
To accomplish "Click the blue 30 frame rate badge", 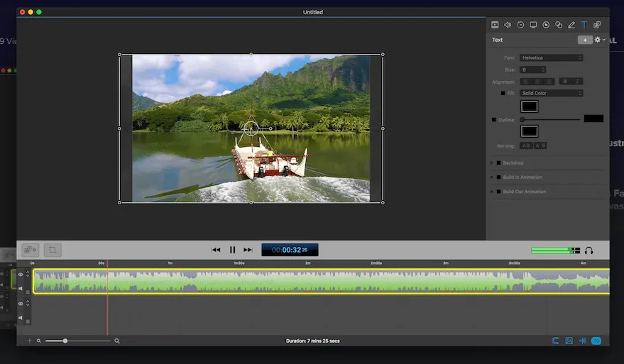I will coord(596,341).
